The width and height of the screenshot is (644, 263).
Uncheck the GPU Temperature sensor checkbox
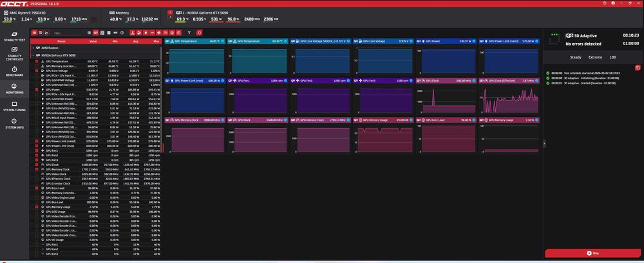37,61
